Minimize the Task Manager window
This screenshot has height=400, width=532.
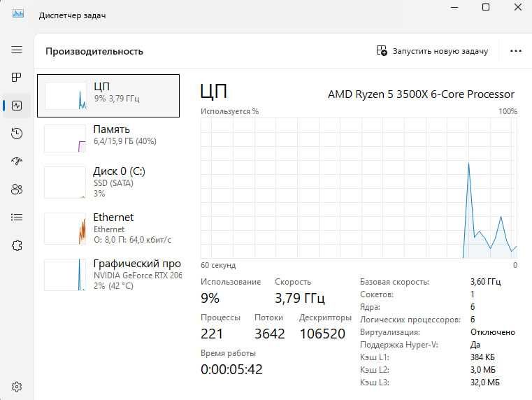point(454,8)
